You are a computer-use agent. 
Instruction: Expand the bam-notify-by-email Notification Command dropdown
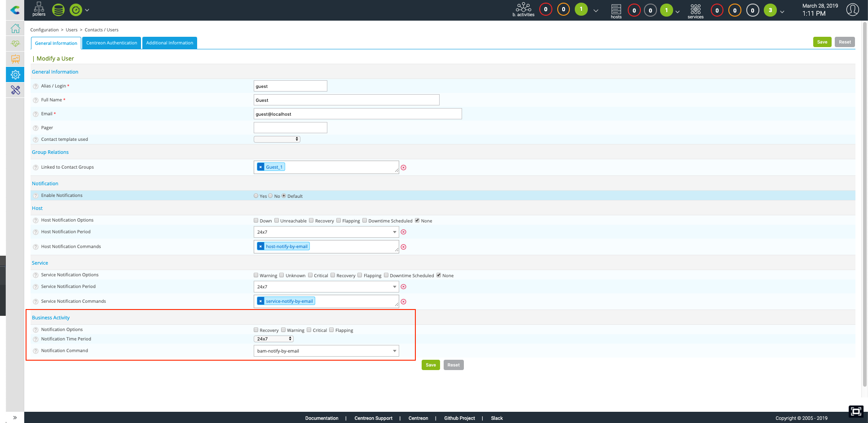point(326,351)
